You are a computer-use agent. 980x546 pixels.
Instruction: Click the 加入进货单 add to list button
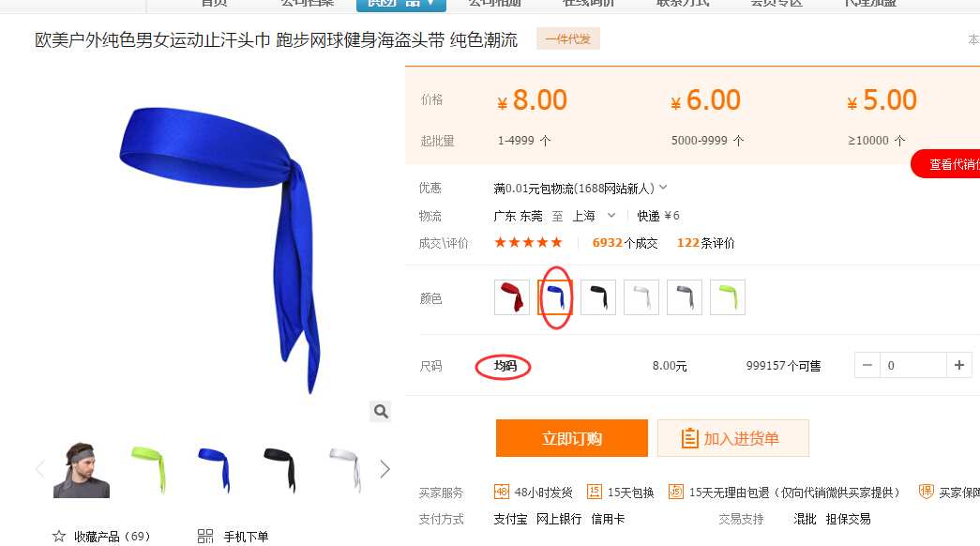point(733,438)
